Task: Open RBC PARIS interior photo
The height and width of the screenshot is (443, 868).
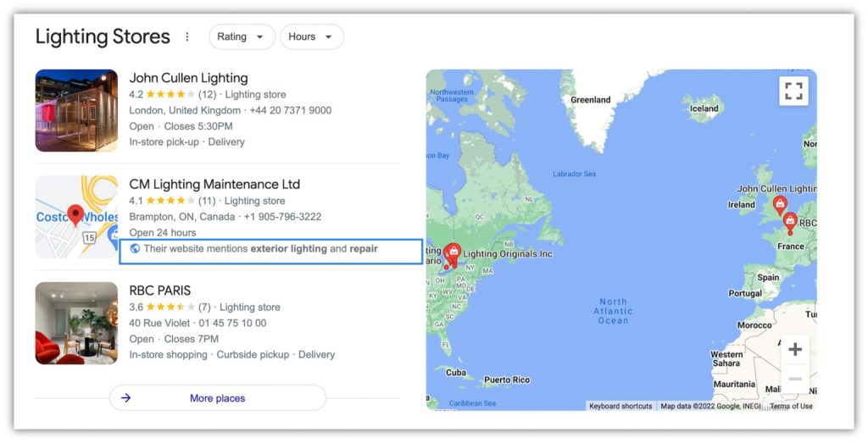Action: [x=76, y=323]
